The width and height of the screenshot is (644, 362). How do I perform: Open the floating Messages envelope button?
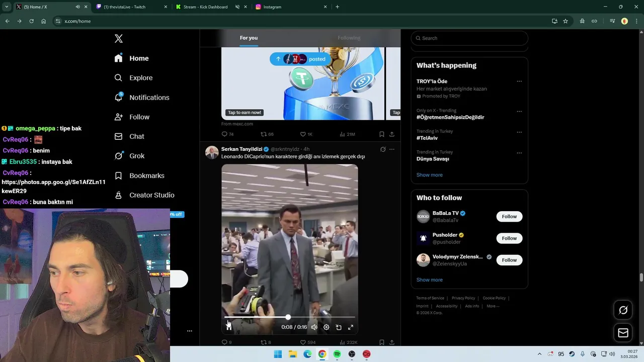point(623,333)
